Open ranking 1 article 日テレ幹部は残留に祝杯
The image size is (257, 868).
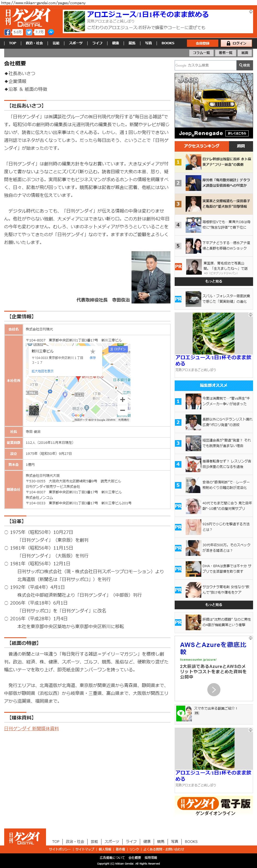[214, 162]
